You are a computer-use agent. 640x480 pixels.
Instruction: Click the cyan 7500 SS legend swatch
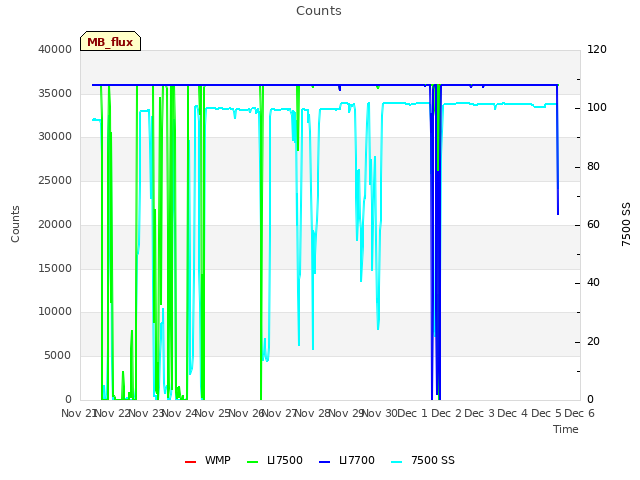click(396, 462)
